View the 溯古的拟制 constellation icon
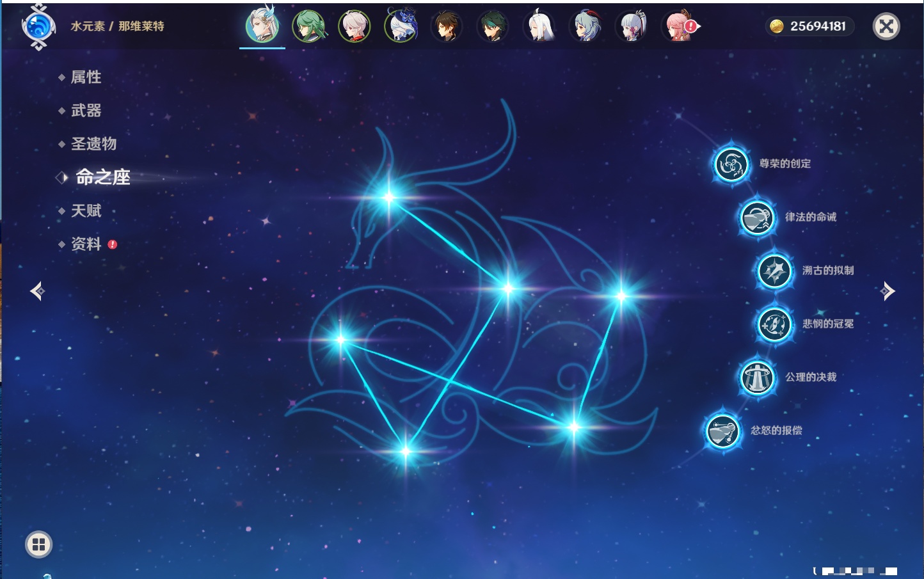This screenshot has width=924, height=579. [x=774, y=271]
